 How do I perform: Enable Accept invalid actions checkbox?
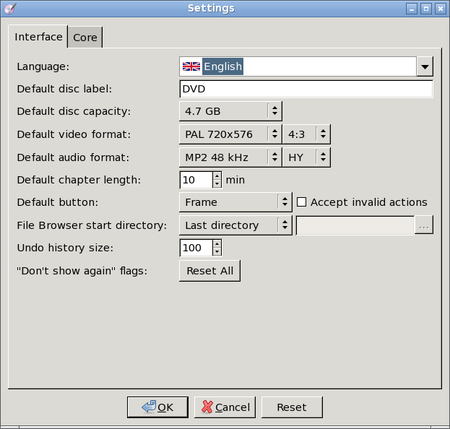click(301, 202)
